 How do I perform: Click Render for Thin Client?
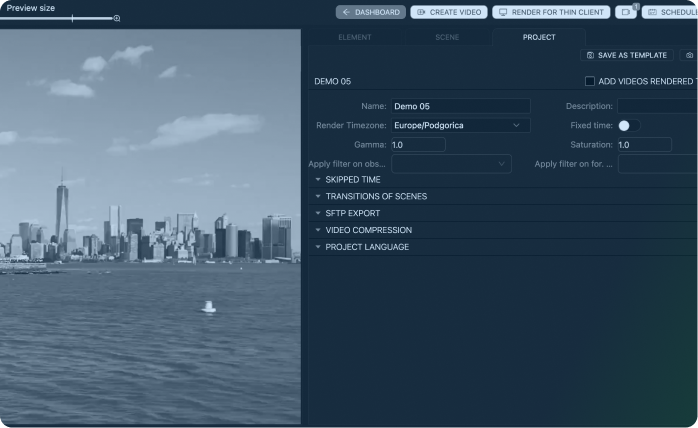click(x=551, y=12)
